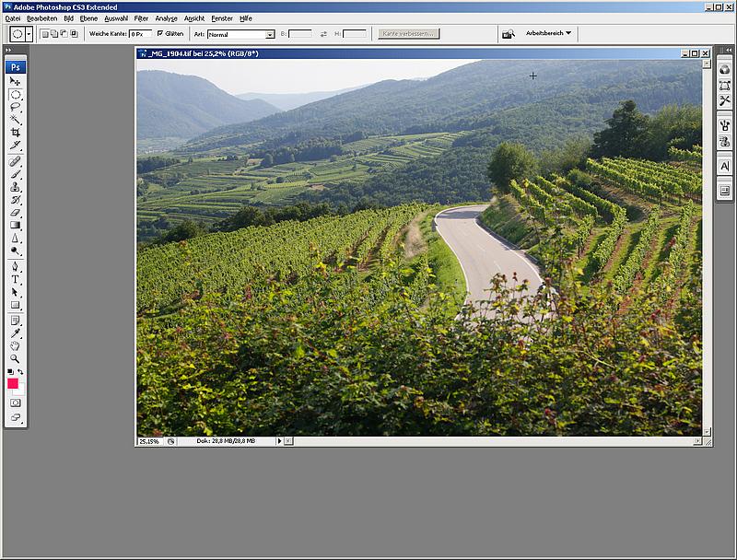Choose the Type (T) tool
This screenshot has width=737, height=560.
pyautogui.click(x=16, y=279)
